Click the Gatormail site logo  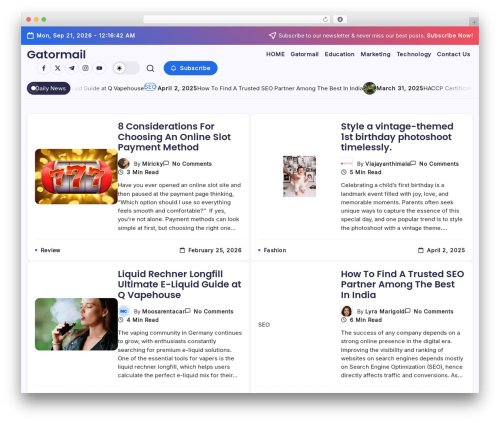pyautogui.click(x=56, y=54)
